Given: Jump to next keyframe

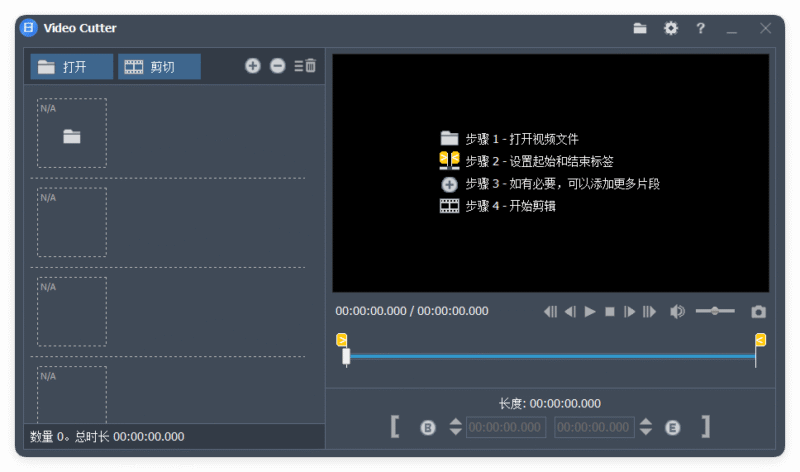Looking at the screenshot, I should [x=649, y=312].
